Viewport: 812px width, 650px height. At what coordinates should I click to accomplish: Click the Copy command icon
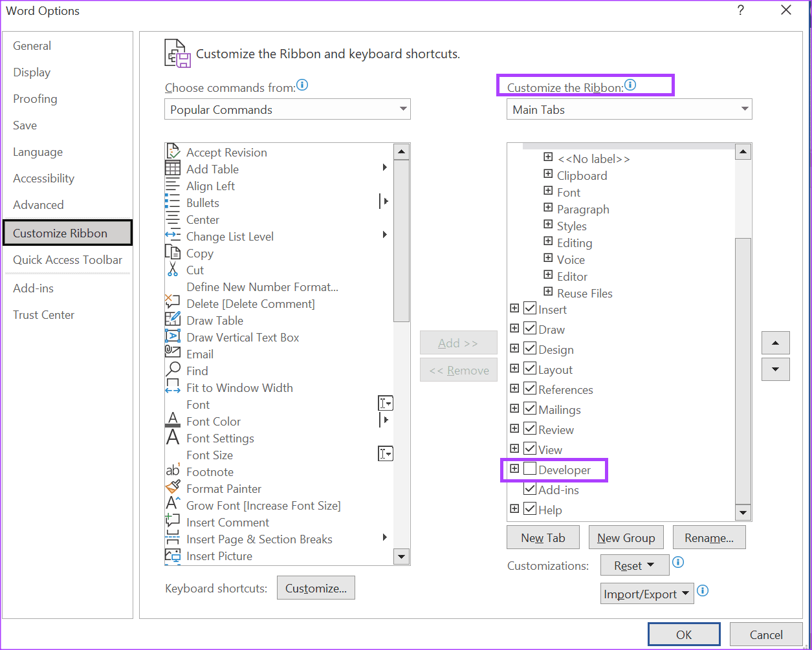(x=173, y=253)
